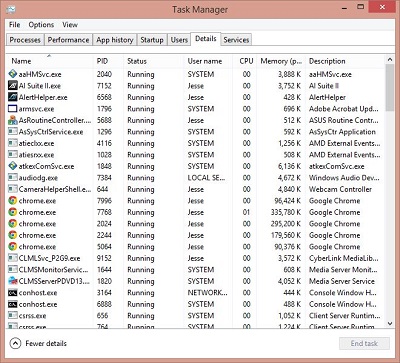Sort by Memory column header
The width and height of the screenshot is (400, 363).
[x=281, y=61]
